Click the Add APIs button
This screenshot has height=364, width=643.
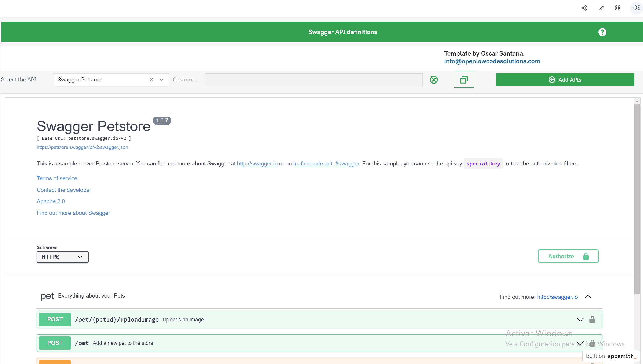point(565,80)
